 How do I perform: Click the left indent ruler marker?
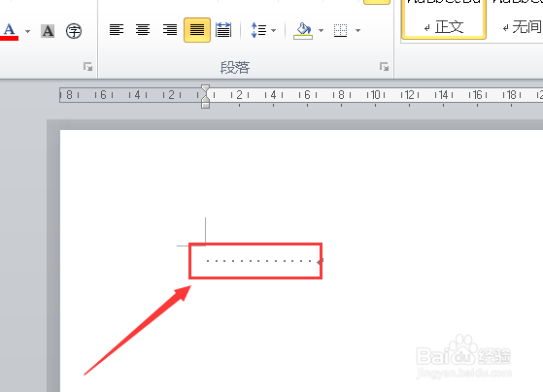[x=205, y=104]
